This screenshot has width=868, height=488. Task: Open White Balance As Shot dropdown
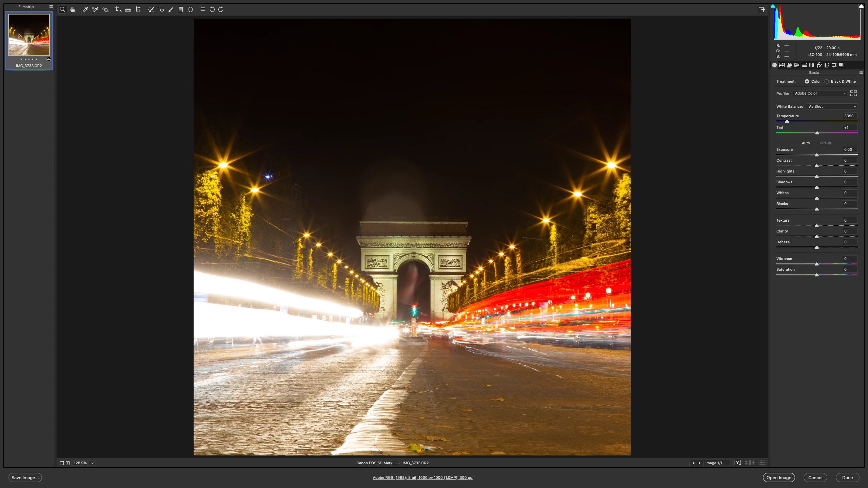click(832, 106)
